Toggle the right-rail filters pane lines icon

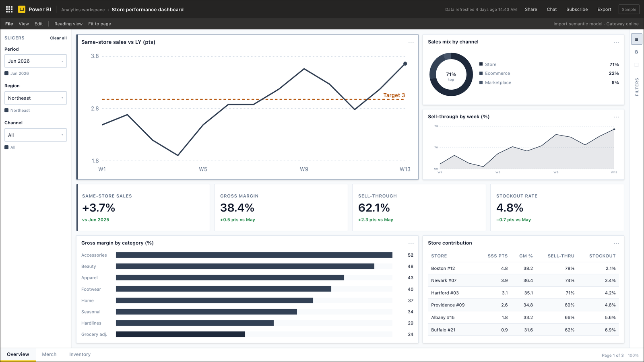point(636,39)
